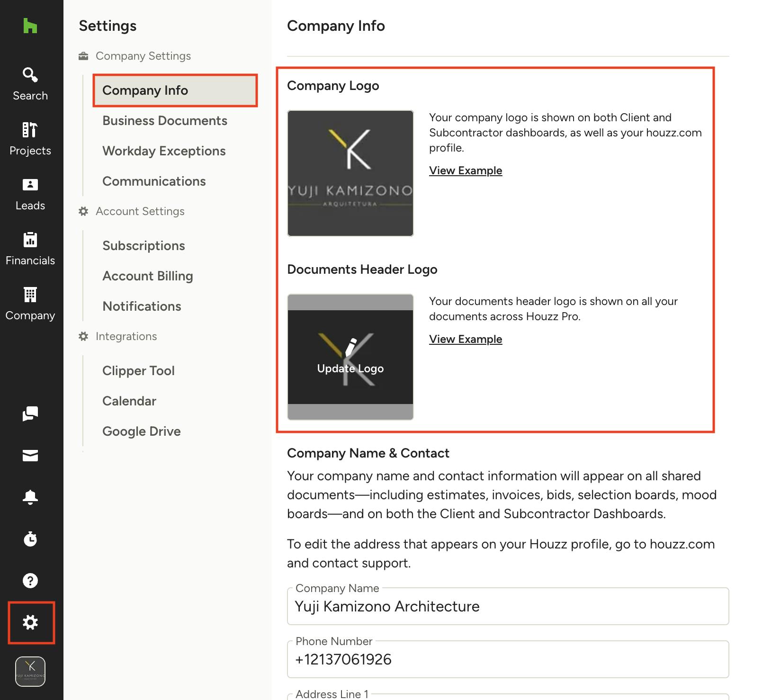Open Clipper Tool integration
The image size is (772, 700).
tap(138, 370)
